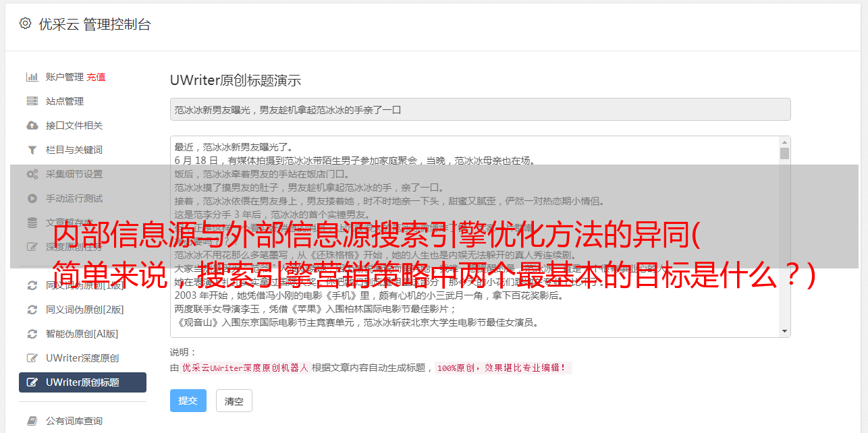
Task: Click the 优采云UWriter深度原创机器人 red text
Action: coord(245,368)
